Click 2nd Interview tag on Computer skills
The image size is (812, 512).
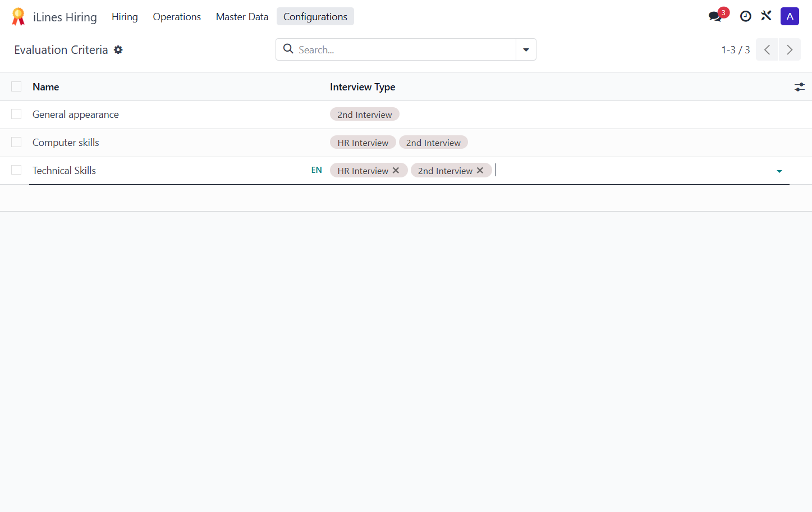tap(433, 143)
